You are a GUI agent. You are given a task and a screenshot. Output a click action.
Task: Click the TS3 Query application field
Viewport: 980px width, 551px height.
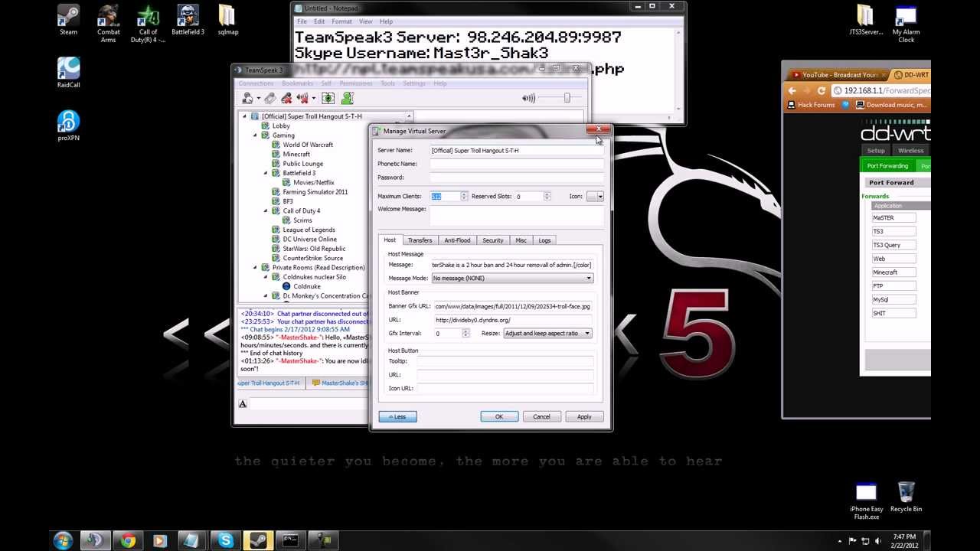click(x=893, y=245)
